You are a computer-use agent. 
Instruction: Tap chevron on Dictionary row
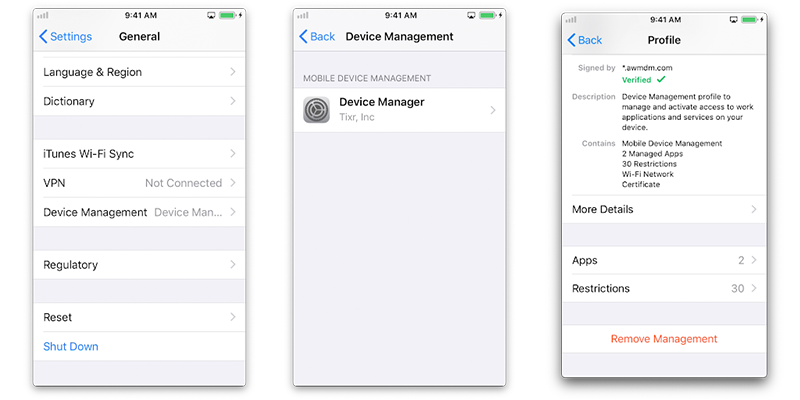[233, 101]
